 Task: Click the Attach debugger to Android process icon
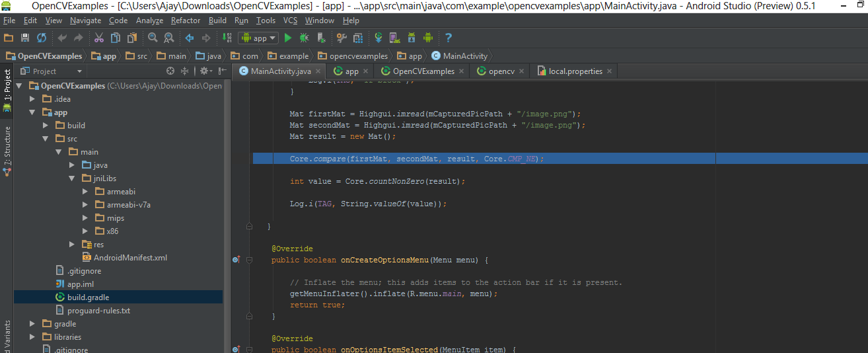(x=320, y=38)
